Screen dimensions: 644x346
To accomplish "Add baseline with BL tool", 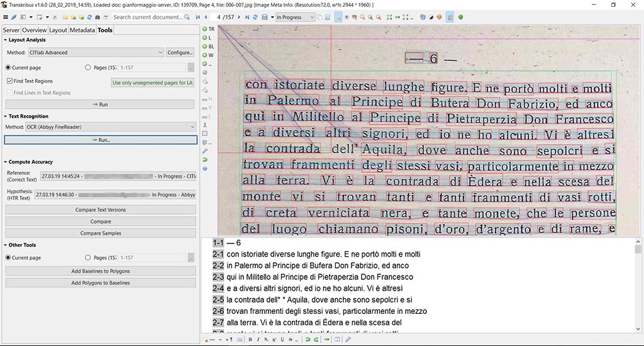I will 208,47.
